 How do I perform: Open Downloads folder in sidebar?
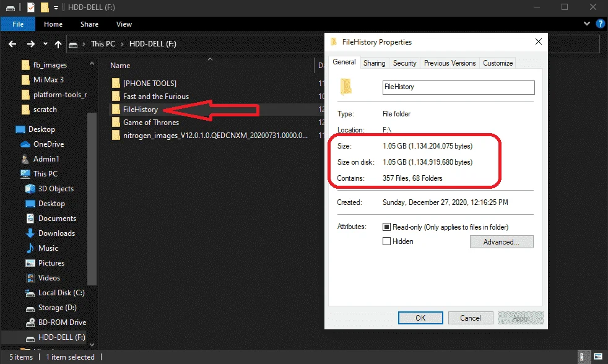(x=56, y=233)
